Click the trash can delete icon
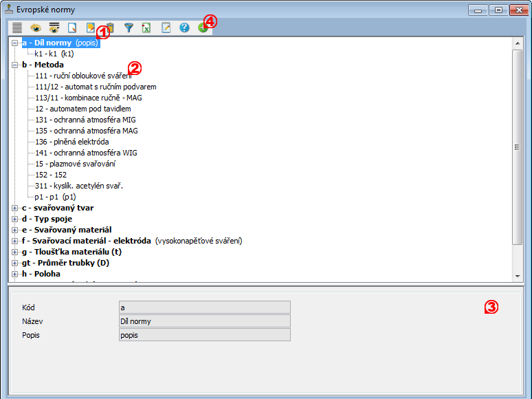Viewport: 532px width, 399px height. pos(110,28)
